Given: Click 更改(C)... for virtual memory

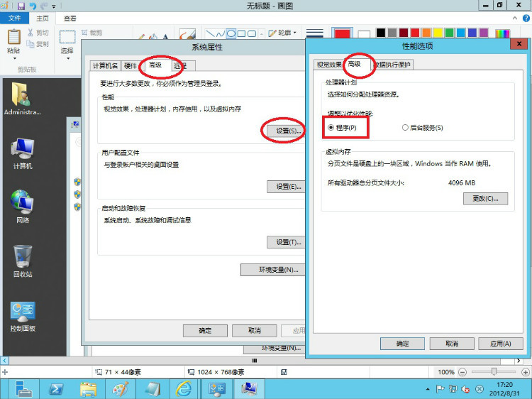Looking at the screenshot, I should [x=485, y=199].
